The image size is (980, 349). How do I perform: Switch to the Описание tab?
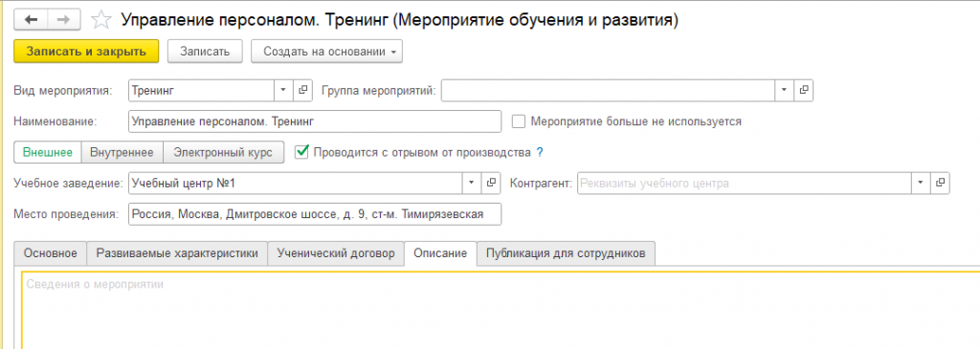(440, 253)
